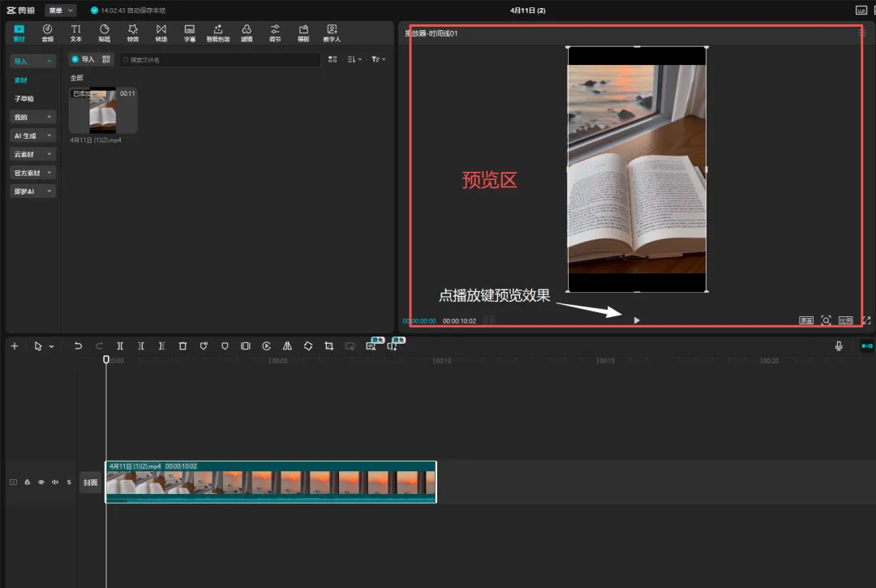The image size is (876, 588).
Task: Open the 滤镜 filters tab
Action: click(247, 33)
